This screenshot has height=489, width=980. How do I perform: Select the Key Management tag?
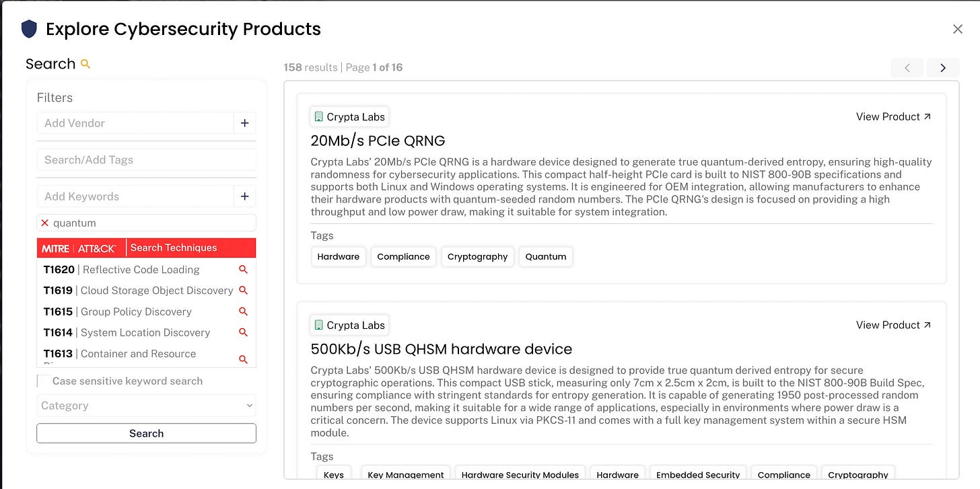(406, 474)
